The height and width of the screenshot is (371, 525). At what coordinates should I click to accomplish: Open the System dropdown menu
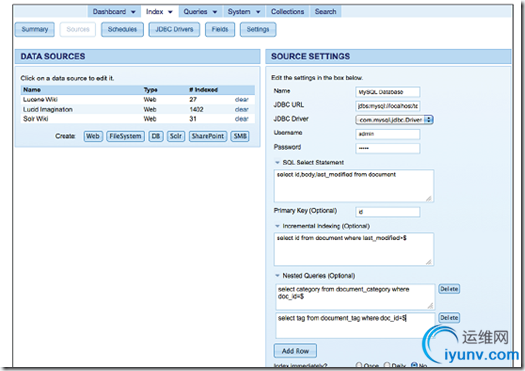(244, 12)
